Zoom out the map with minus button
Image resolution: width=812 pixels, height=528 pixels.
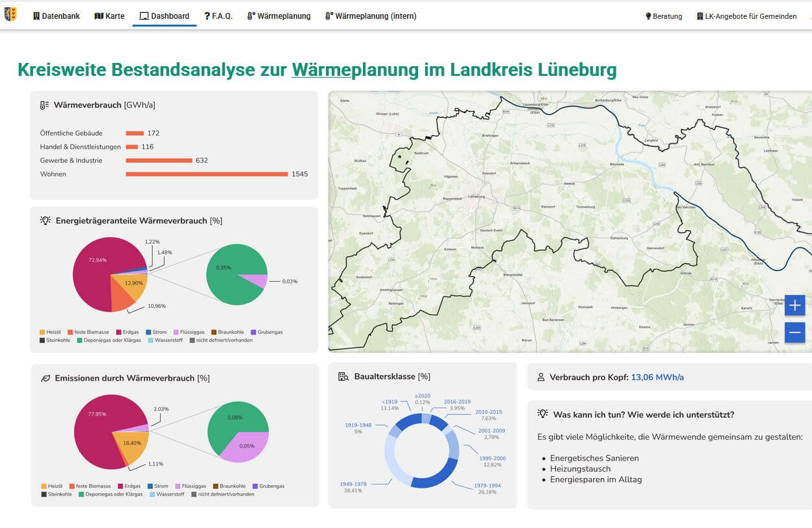[795, 333]
